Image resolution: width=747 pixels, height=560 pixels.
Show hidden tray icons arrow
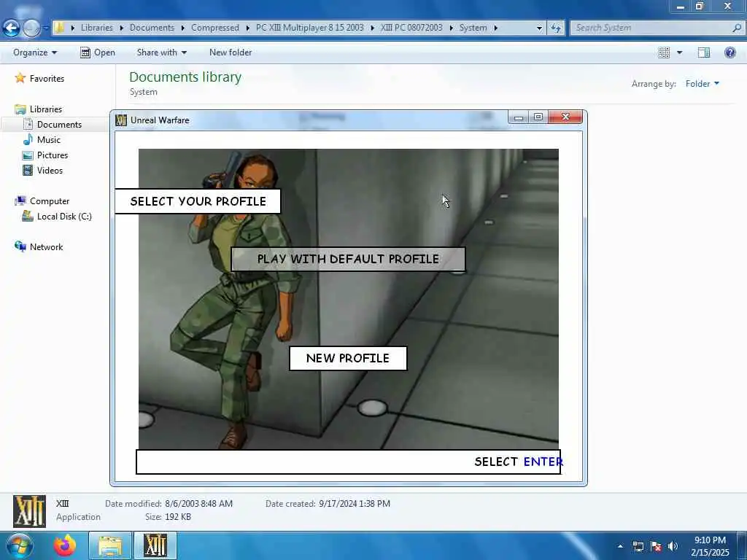(620, 546)
